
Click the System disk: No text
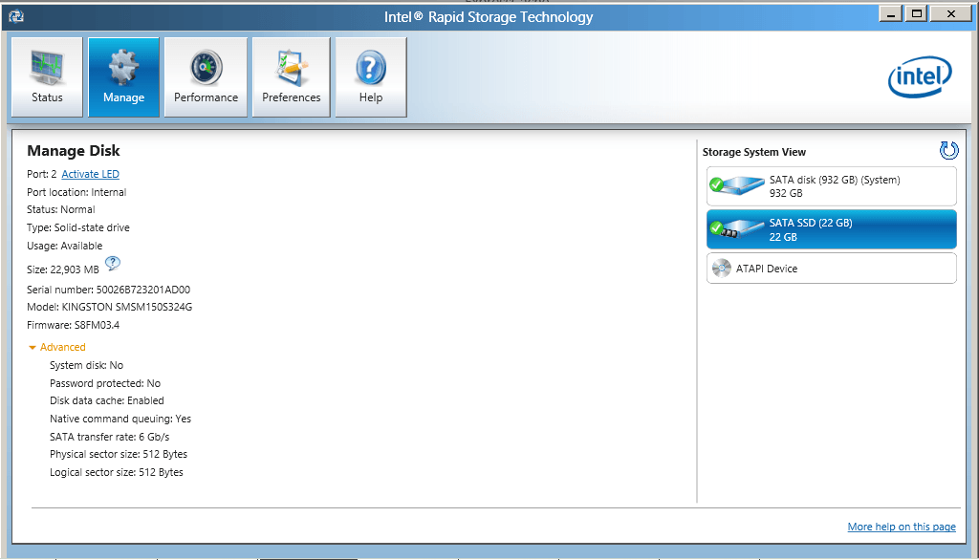86,365
